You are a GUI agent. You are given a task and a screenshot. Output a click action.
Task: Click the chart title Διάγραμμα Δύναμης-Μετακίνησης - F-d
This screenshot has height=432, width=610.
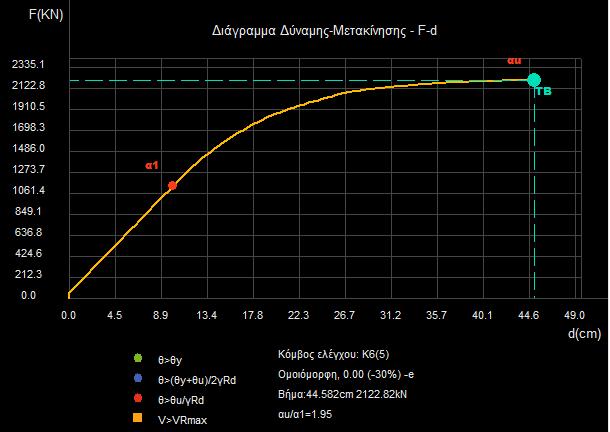(324, 31)
